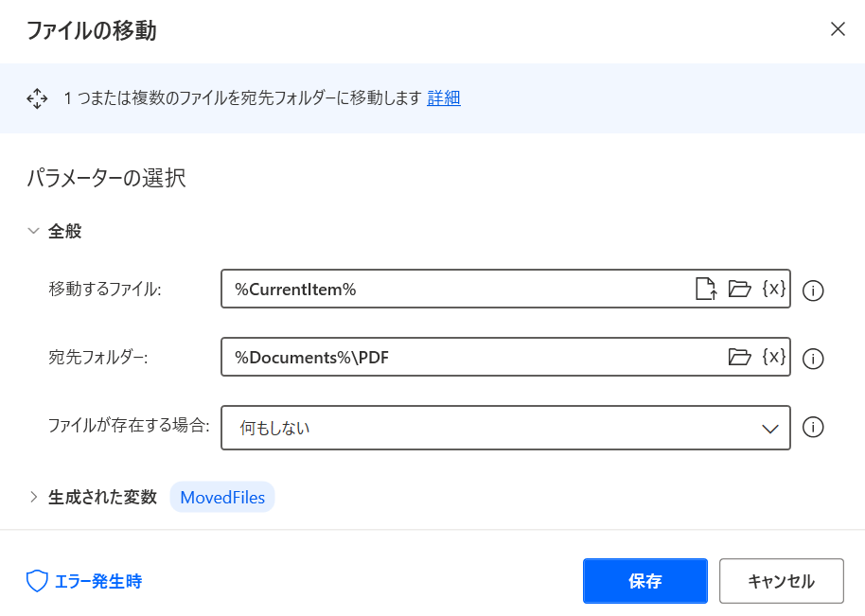Click the info icon next to ファイルが存在する場合
Screen dimensions: 865x616
812,428
